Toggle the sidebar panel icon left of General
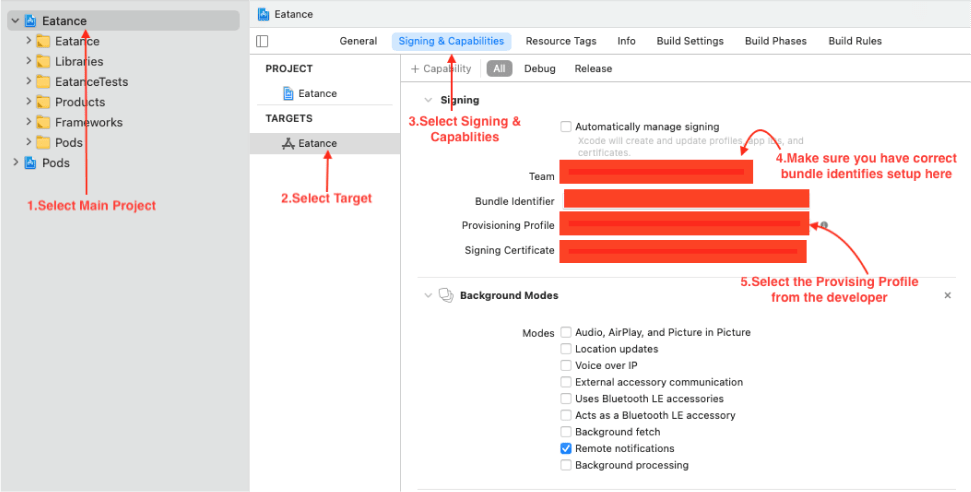Viewport: 971px width, 492px height. point(262,41)
